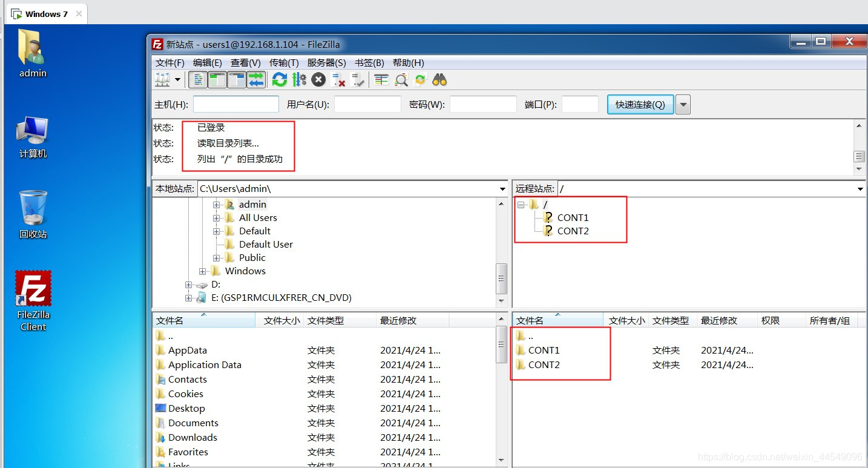Select CONT1 in remote tree
This screenshot has width=868, height=468.
573,218
